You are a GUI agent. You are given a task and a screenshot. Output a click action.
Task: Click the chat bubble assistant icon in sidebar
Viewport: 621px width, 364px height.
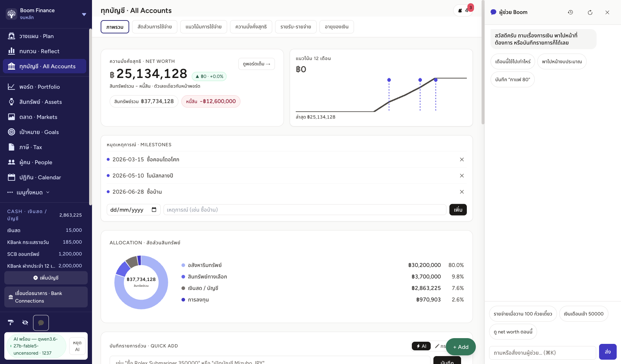(41, 323)
